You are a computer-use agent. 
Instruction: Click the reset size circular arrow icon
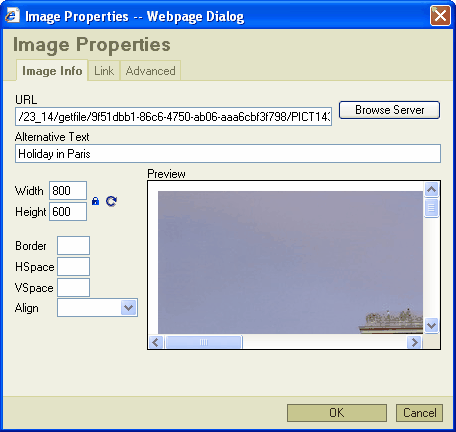[111, 201]
